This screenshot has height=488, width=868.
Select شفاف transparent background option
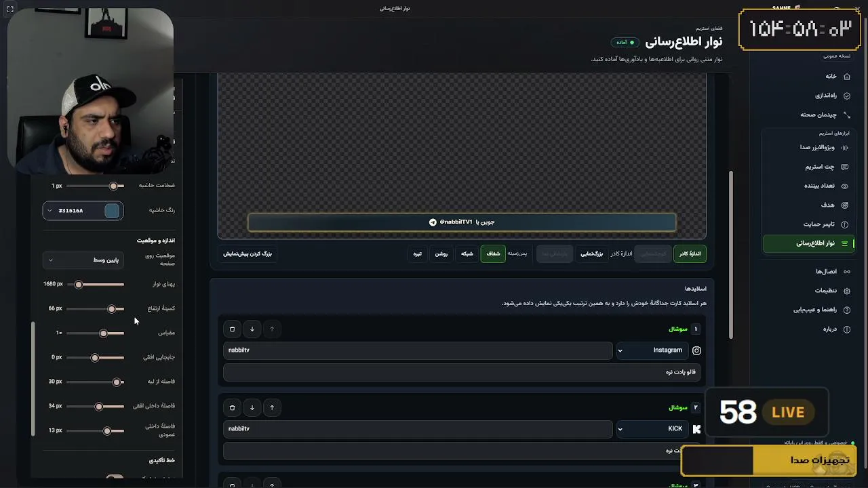(493, 253)
